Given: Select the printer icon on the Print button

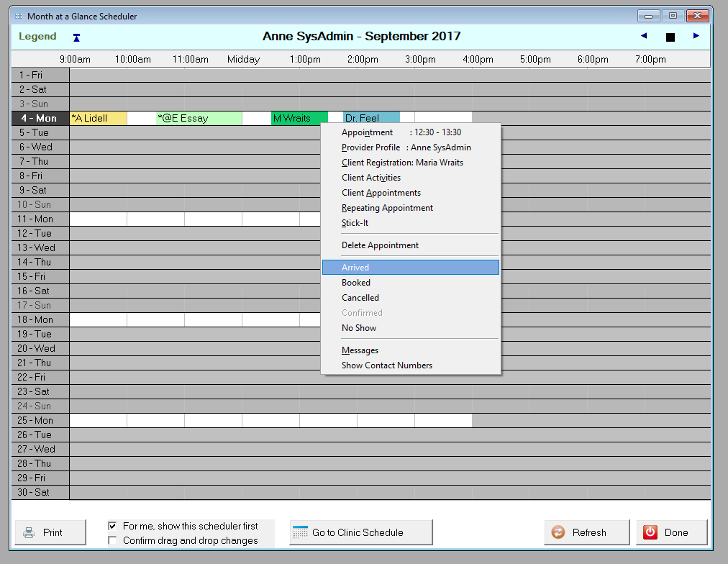Looking at the screenshot, I should (x=28, y=532).
